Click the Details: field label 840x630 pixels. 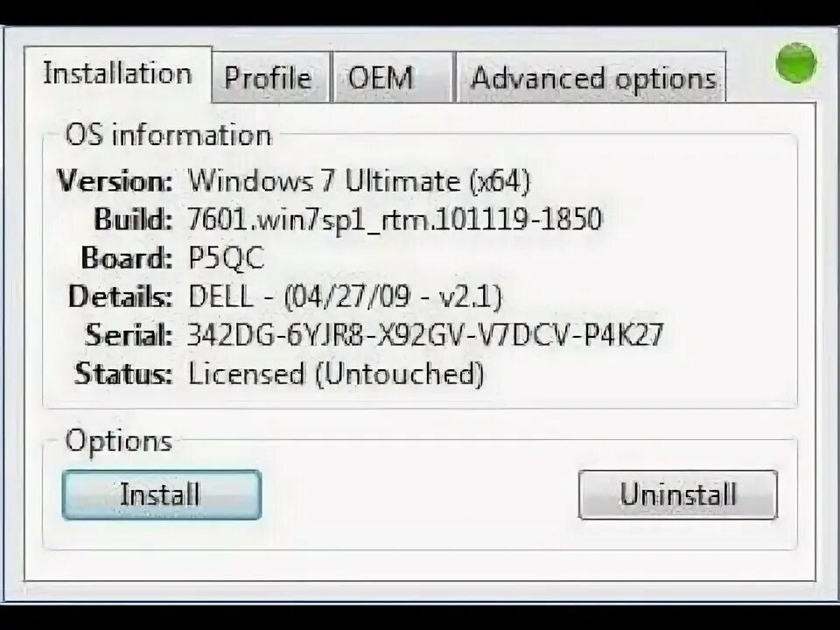click(121, 297)
